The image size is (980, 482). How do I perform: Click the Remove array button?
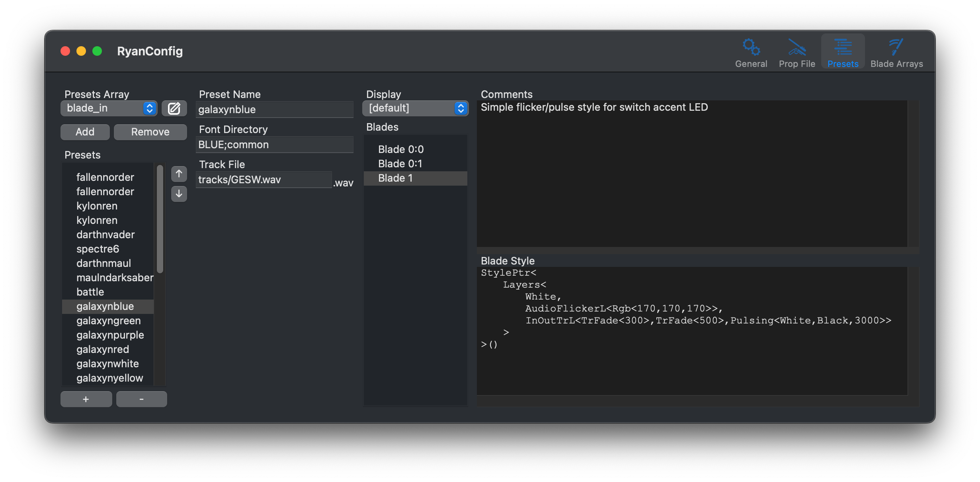150,132
